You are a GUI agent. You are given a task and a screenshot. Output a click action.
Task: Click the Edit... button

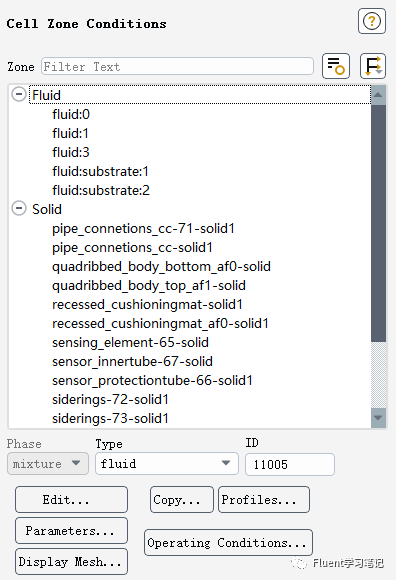click(x=71, y=500)
